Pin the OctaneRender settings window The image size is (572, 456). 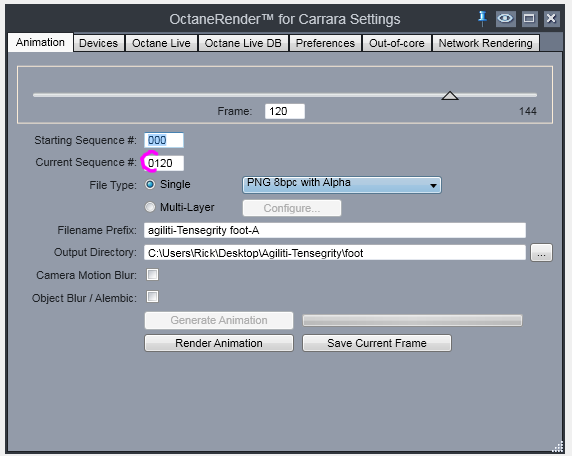click(x=482, y=18)
